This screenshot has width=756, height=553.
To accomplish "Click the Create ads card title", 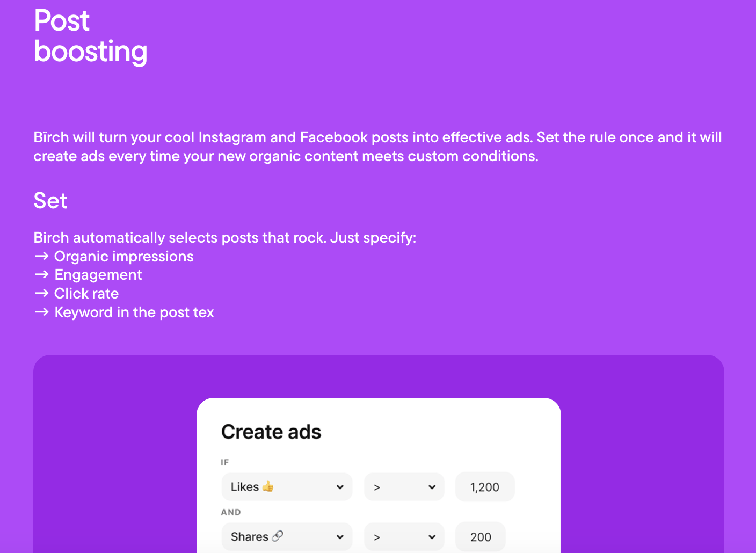I will 271,432.
